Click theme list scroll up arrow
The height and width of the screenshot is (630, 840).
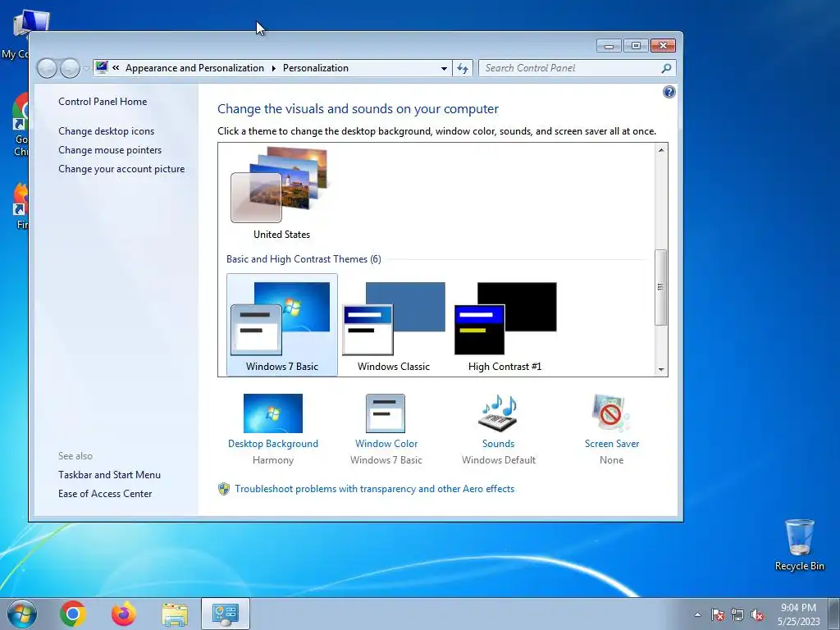pos(661,150)
